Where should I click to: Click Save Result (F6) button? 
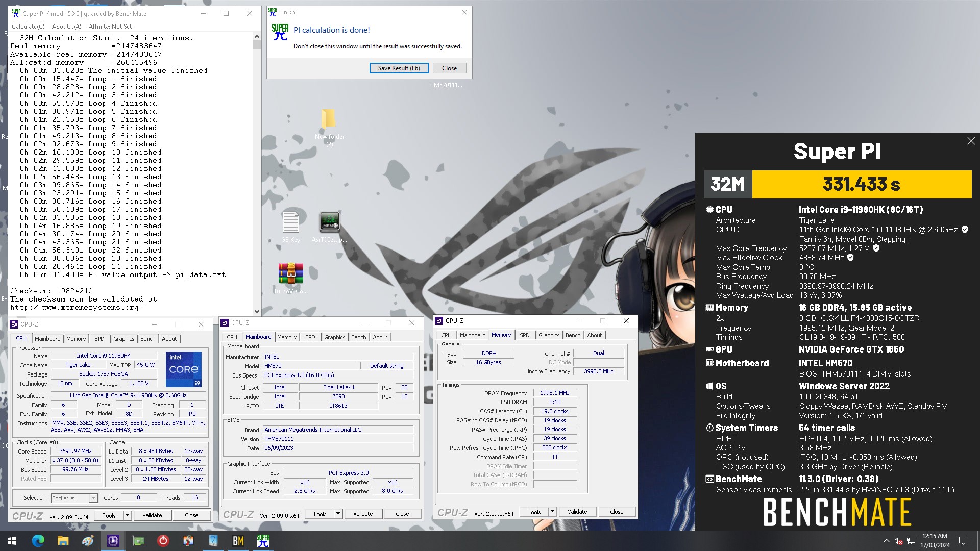click(399, 68)
